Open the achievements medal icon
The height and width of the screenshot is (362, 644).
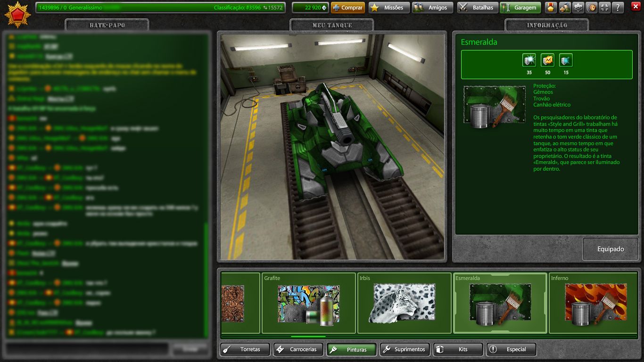[x=551, y=8]
